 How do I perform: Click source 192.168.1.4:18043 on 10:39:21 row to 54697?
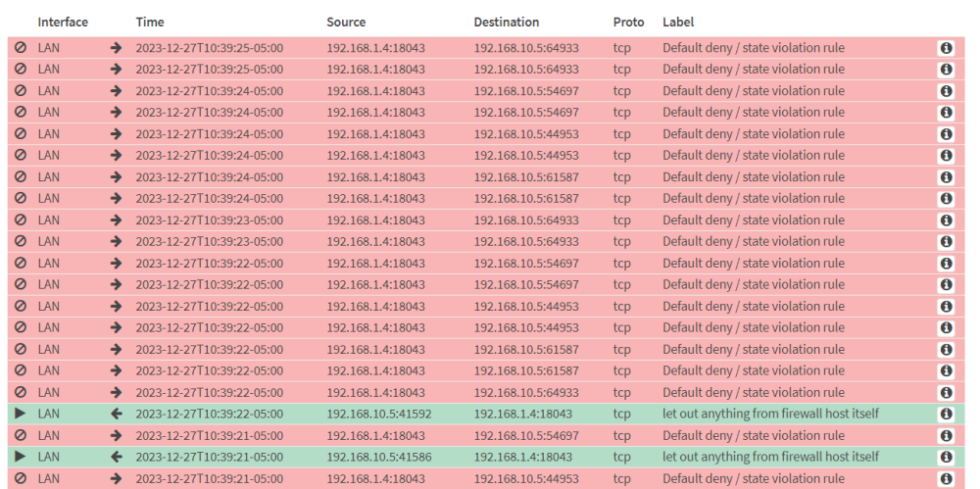[x=375, y=435]
